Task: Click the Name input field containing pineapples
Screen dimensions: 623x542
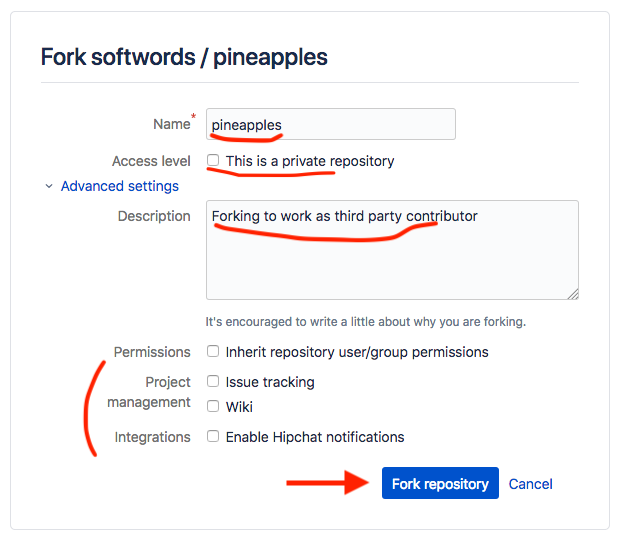Action: [x=330, y=124]
